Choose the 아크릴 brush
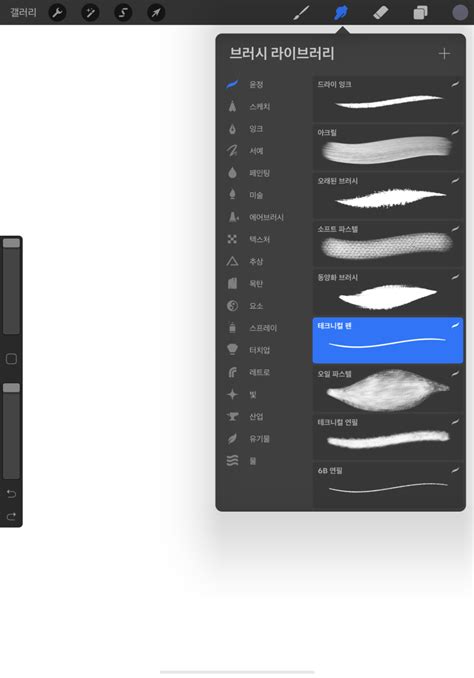Viewport: 474px width, 678px height. [x=388, y=147]
